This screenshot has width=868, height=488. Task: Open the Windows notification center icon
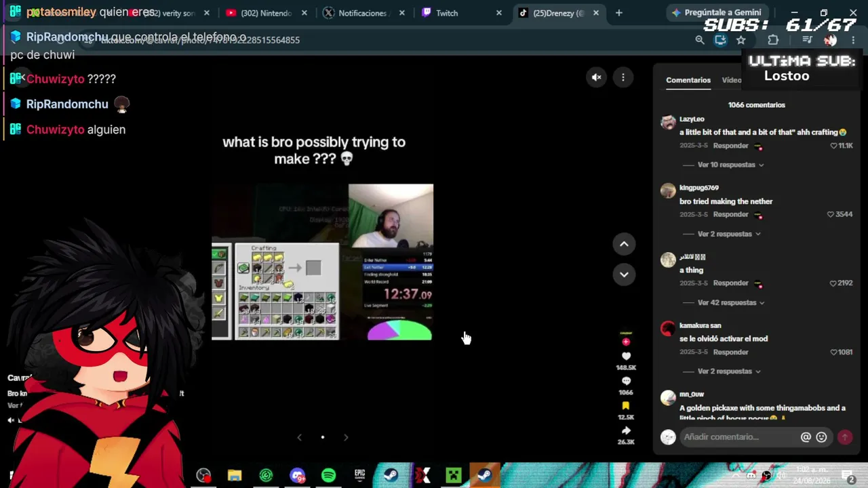click(848, 476)
